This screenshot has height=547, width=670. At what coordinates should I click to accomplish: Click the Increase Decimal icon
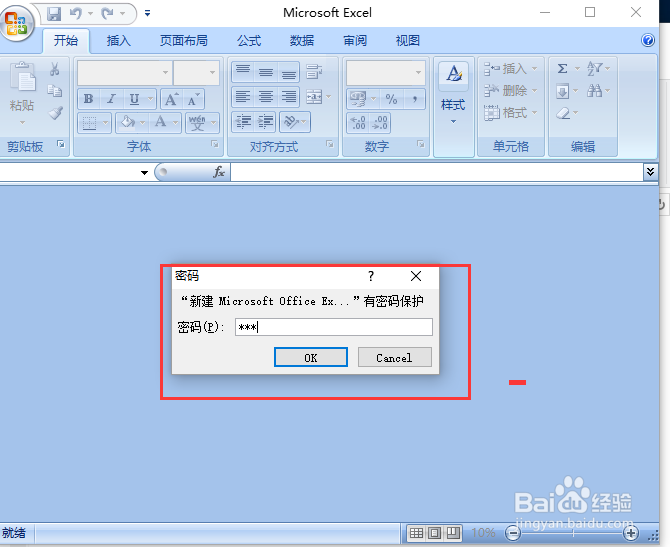coord(358,123)
